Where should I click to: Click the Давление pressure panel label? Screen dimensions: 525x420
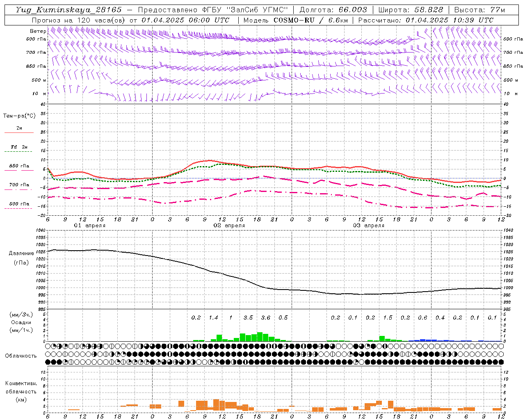tap(21, 253)
